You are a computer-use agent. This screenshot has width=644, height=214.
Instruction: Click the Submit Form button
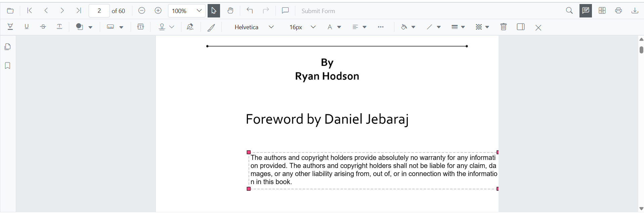point(318,11)
